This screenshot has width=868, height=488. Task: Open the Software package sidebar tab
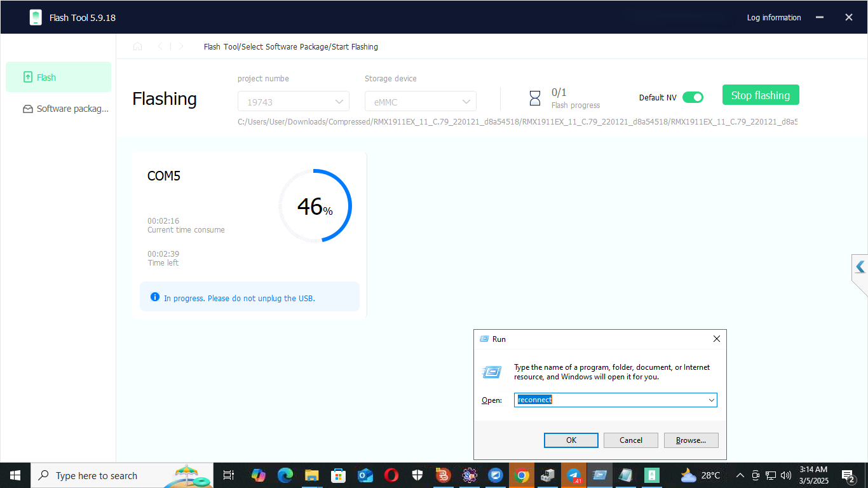click(x=65, y=109)
